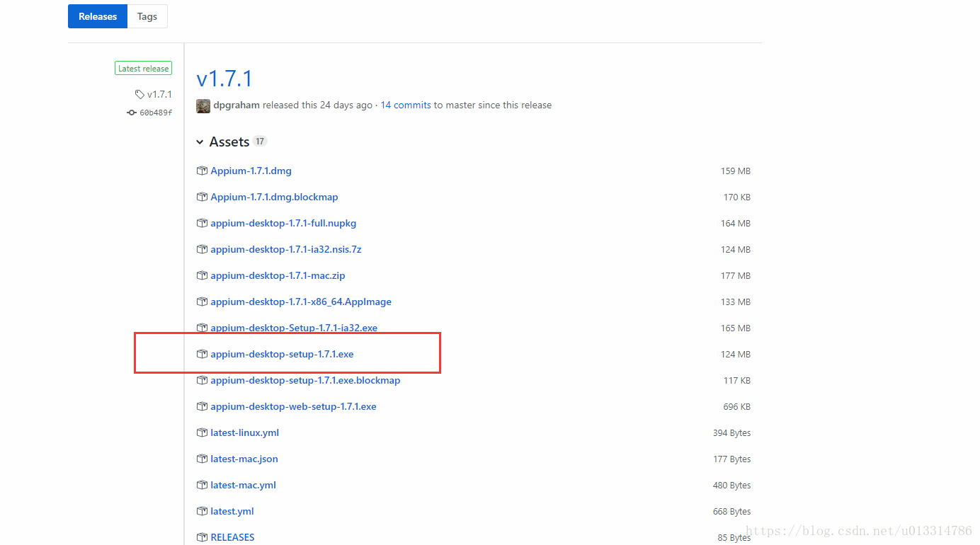Click the Latest release badge

(x=144, y=69)
